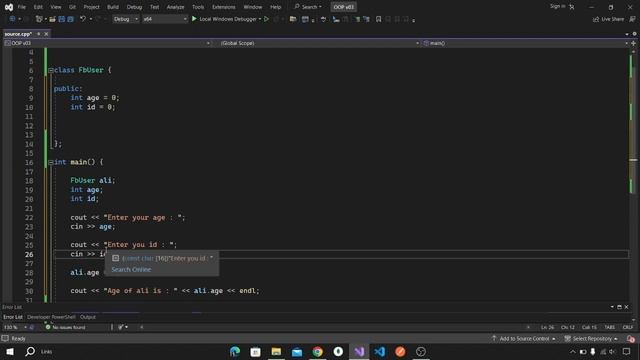This screenshot has width=640, height=360.
Task: Collapse the int main() code block
Action: [51, 162]
